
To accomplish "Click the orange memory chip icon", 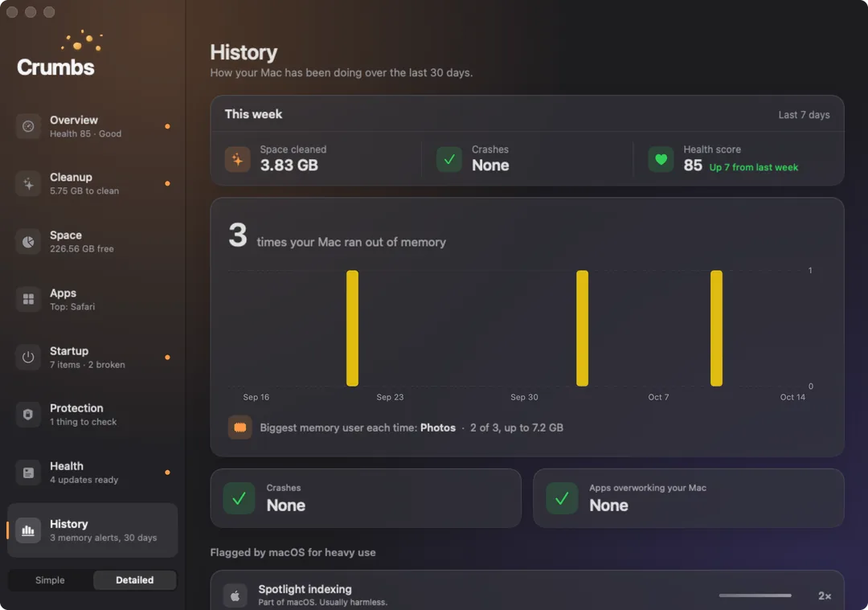I will [240, 428].
